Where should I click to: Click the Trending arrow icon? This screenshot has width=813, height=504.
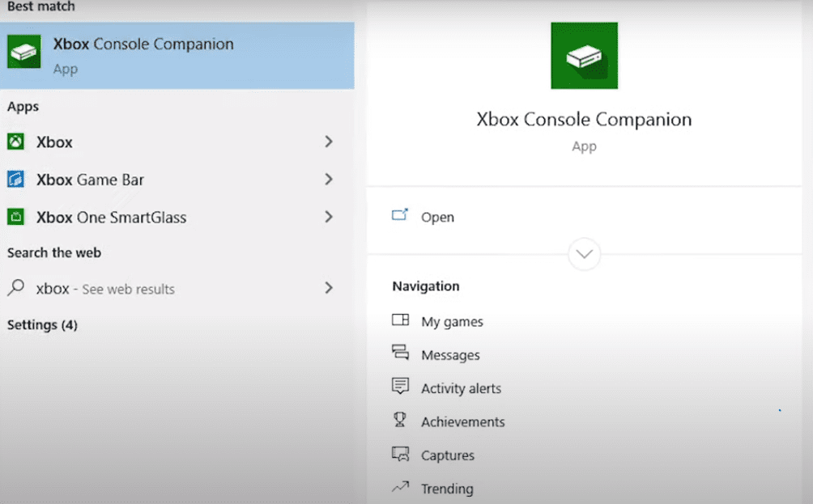click(x=400, y=487)
